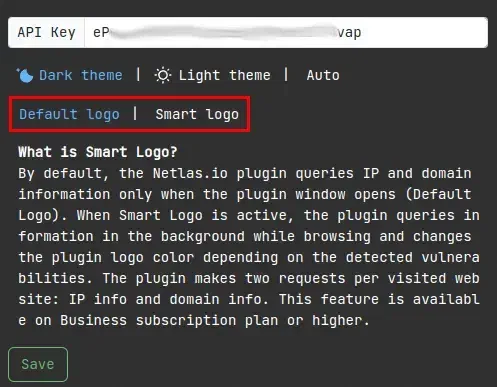Click the 'What is Smart Logo?' heading

click(98, 152)
